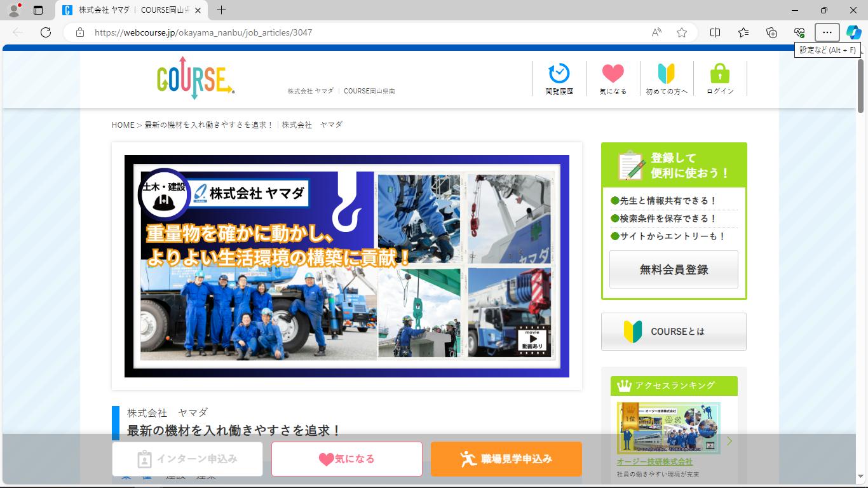Click the オージー技研 ranking thumbnail image
The width and height of the screenshot is (868, 488).
[668, 428]
